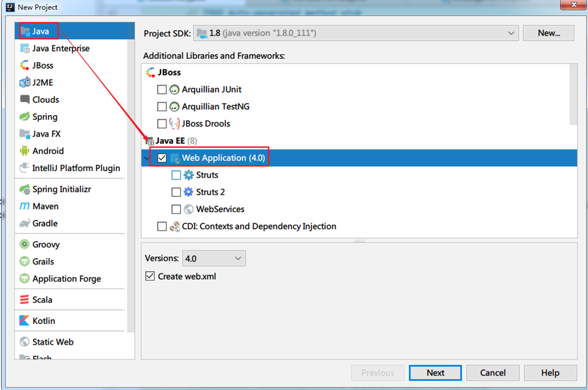Click the Next button
588x390 pixels.
[x=435, y=373]
